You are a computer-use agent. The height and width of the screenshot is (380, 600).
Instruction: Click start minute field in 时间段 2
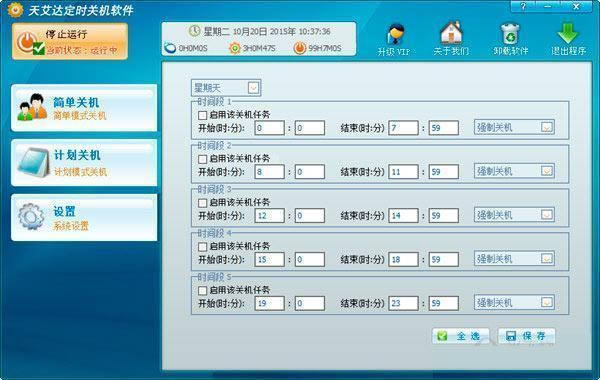pos(310,172)
